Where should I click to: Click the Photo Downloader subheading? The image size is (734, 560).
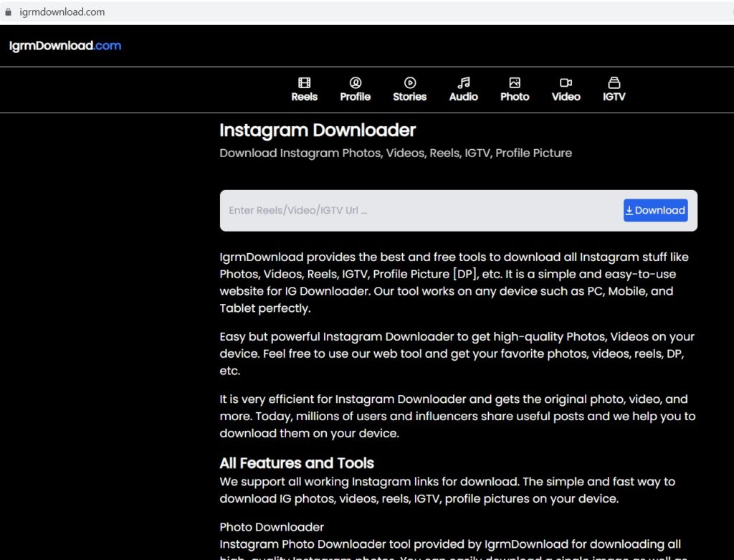tap(272, 527)
